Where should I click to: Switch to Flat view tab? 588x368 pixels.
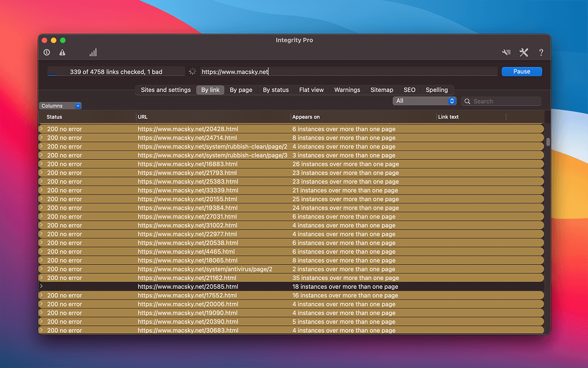click(x=312, y=90)
